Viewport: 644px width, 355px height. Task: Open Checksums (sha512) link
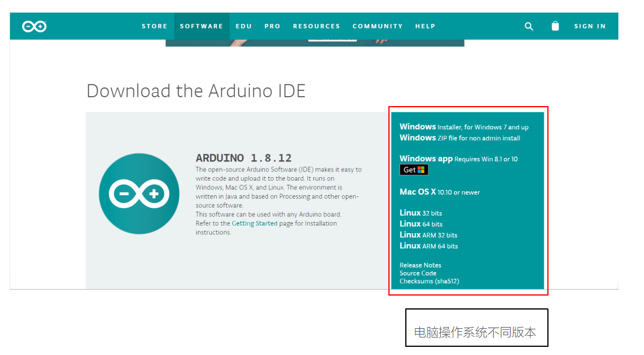[430, 282]
